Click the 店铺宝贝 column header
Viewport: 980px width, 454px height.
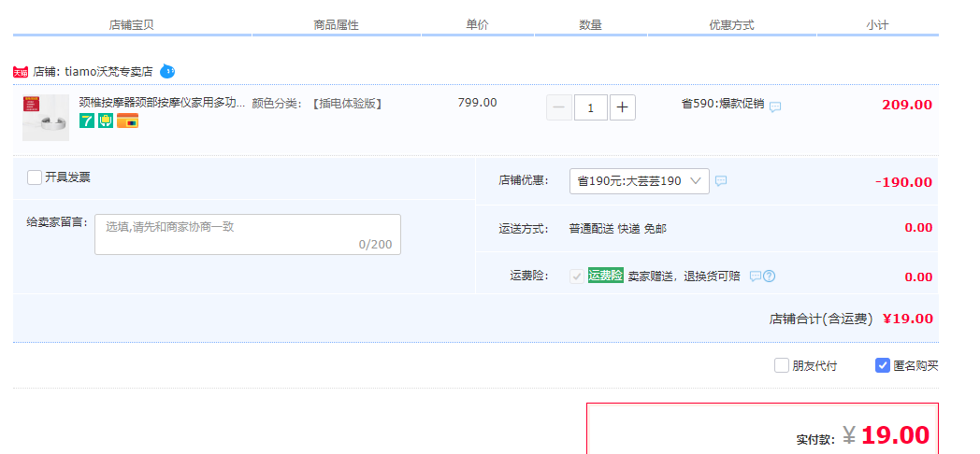(x=131, y=25)
